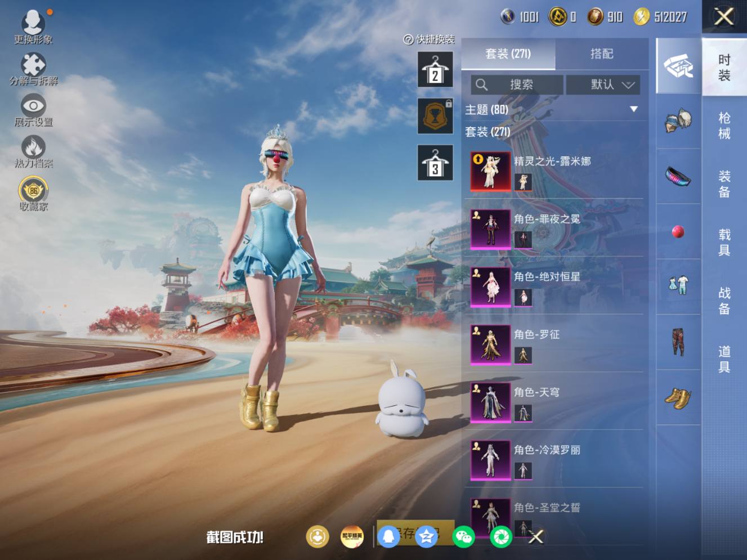Switch to the 搭配 tab

(601, 54)
